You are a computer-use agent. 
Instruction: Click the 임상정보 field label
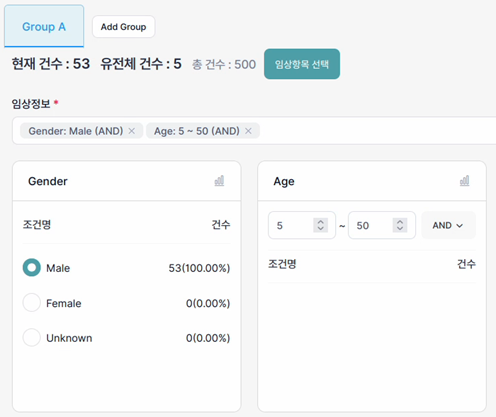tap(31, 104)
